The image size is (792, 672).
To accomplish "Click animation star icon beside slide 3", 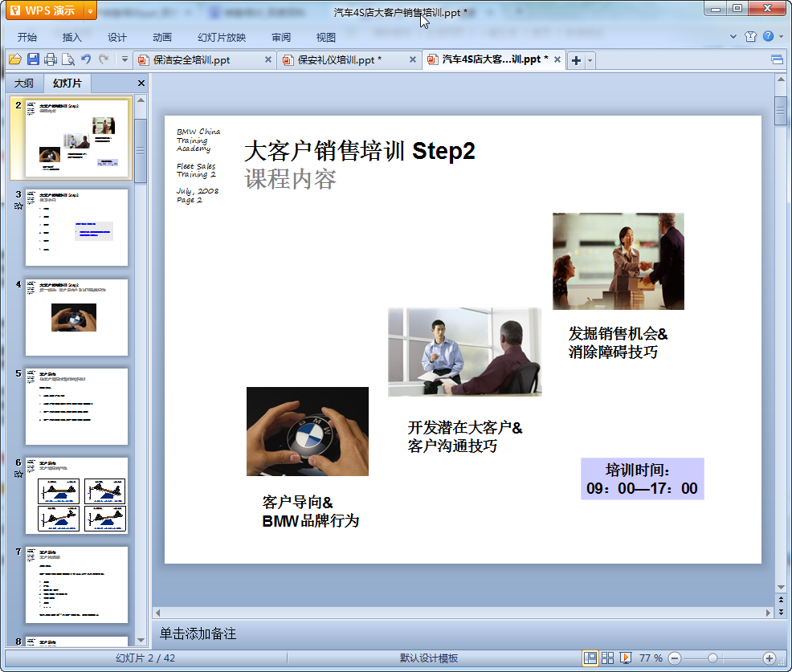I will pyautogui.click(x=18, y=206).
